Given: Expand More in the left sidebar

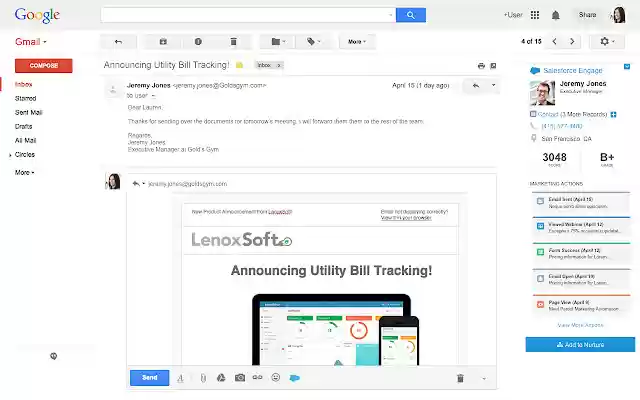Looking at the screenshot, I should pos(24,173).
